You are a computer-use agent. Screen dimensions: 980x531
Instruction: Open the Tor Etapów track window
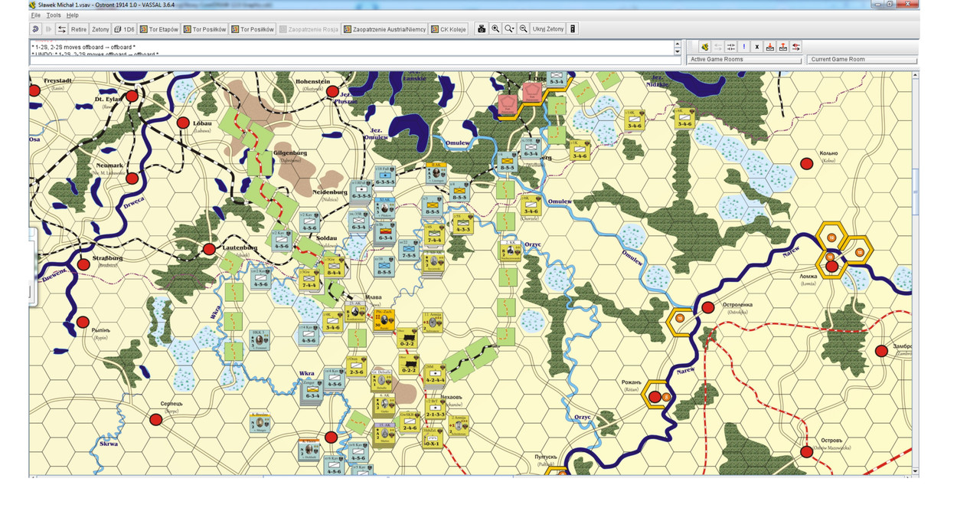(159, 29)
